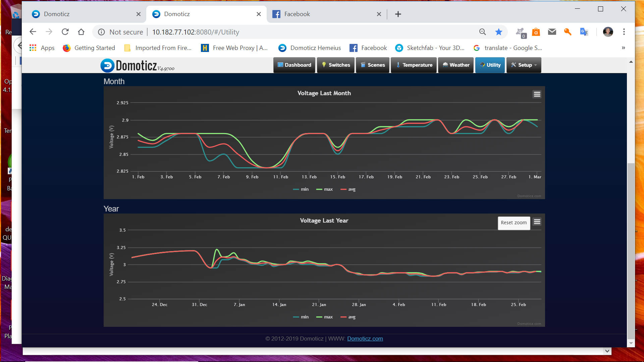Open Voltage Last Year chart hamburger menu
Screen dimensions: 644x362
point(537,222)
